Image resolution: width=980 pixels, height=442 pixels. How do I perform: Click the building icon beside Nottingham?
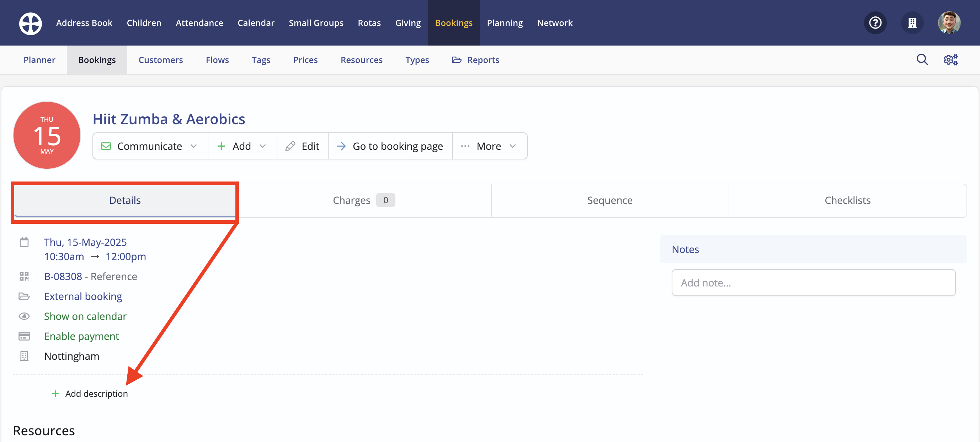click(x=24, y=356)
